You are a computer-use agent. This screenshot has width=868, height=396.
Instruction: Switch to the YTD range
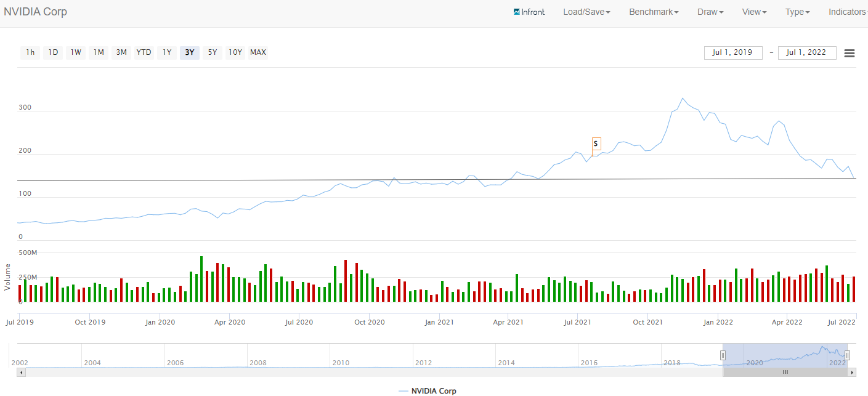[144, 52]
